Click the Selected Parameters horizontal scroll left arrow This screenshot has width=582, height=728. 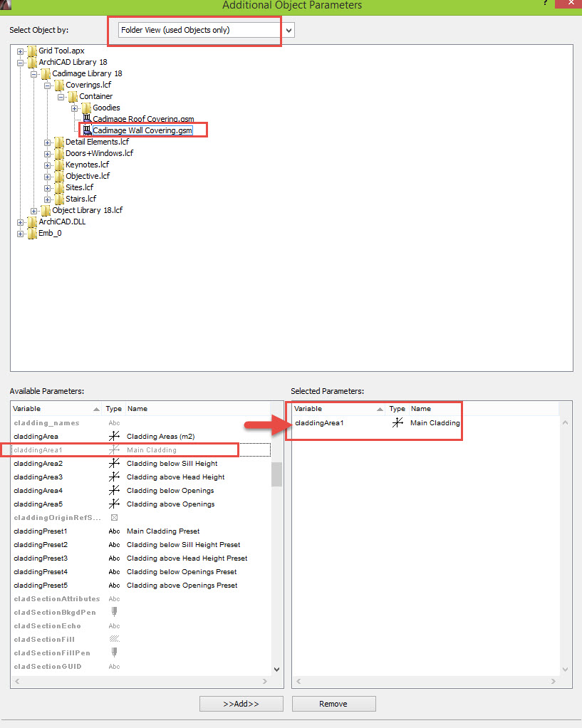(x=298, y=681)
